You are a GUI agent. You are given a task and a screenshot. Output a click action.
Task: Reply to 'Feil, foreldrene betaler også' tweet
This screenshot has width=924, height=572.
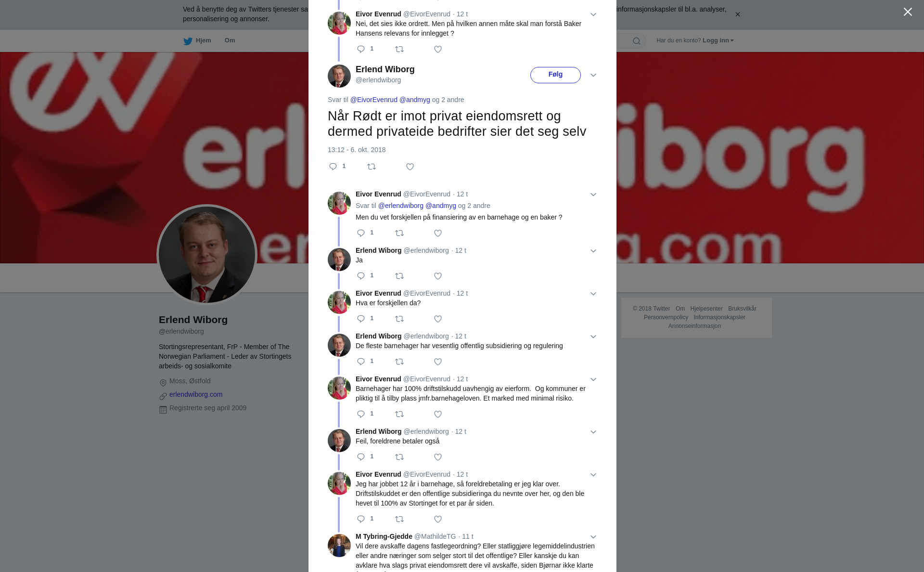[x=361, y=457]
